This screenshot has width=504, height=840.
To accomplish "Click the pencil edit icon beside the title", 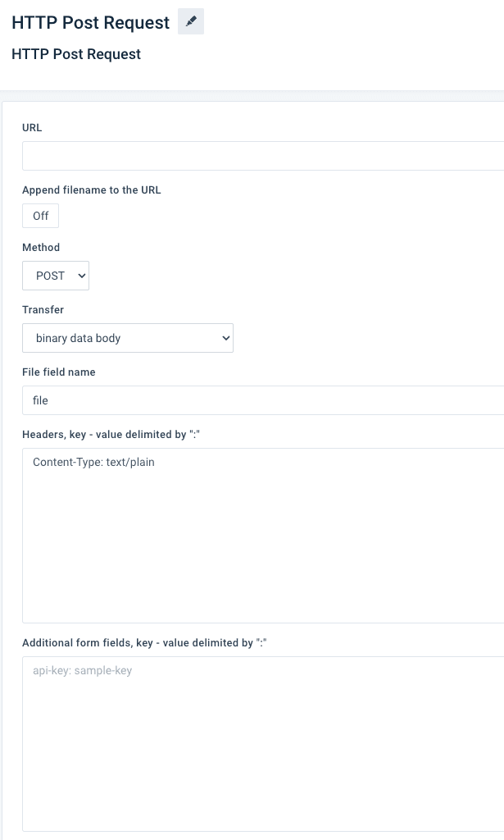I will tap(191, 22).
